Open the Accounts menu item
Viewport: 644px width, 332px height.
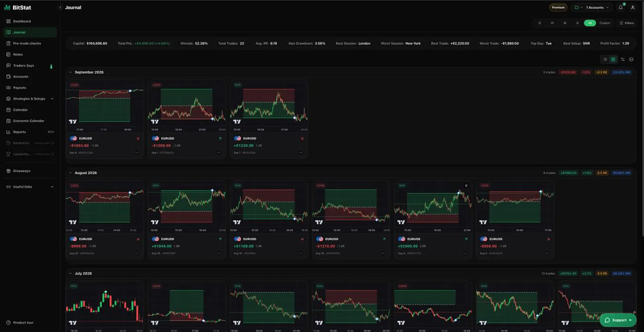coord(21,76)
